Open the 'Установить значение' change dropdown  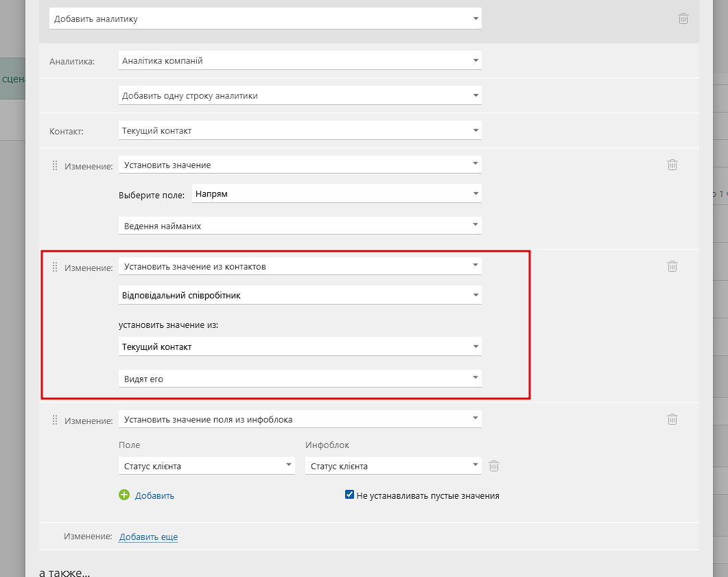click(x=300, y=165)
